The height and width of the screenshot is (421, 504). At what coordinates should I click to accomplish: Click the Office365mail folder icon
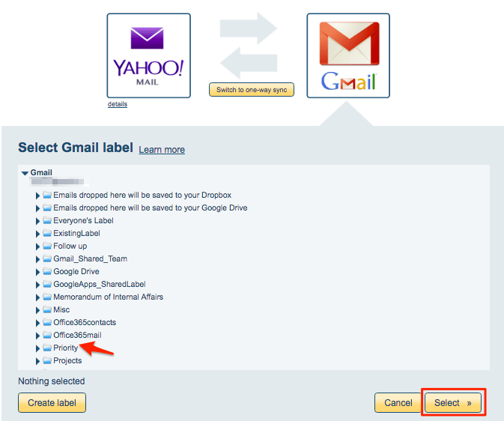coord(47,335)
